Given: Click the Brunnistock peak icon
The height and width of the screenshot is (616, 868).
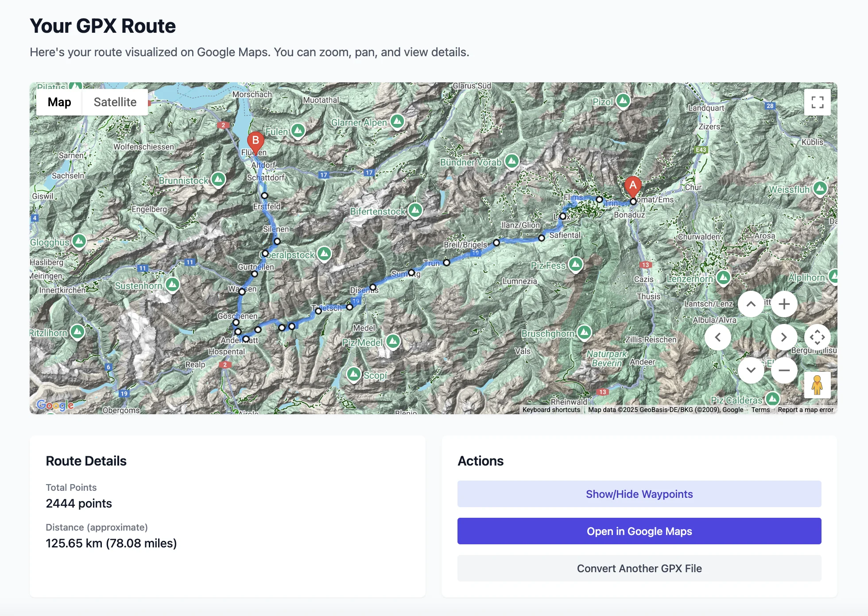Looking at the screenshot, I should (x=218, y=179).
